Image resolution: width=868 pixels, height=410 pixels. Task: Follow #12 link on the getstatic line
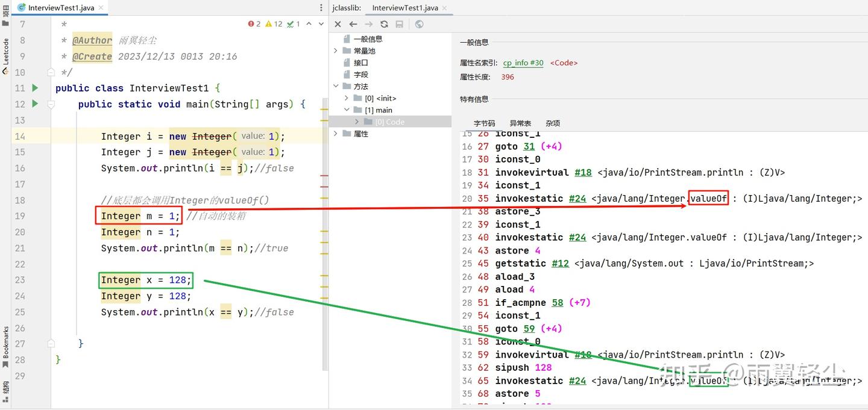click(561, 263)
